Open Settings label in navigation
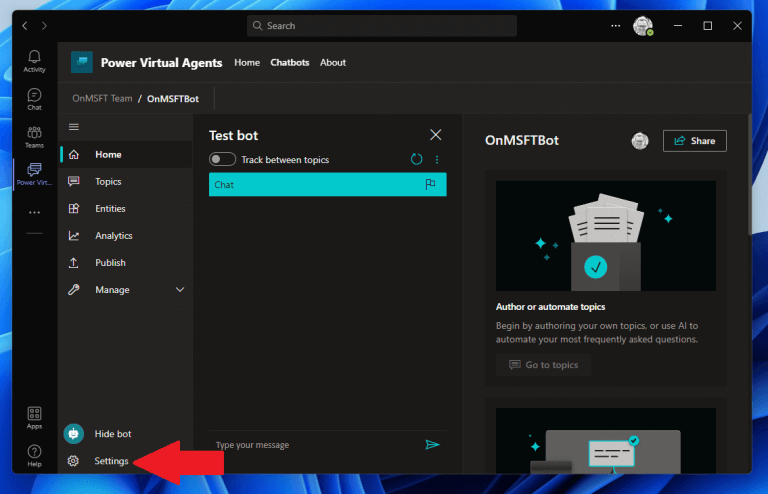Viewport: 768px width, 494px height. 111,461
